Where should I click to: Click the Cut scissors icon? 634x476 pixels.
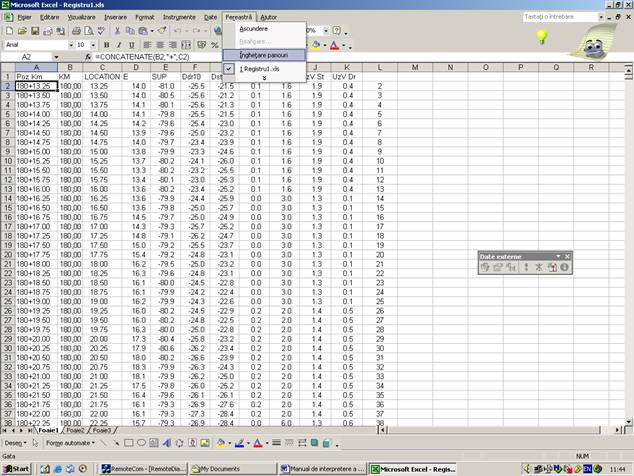(x=119, y=31)
